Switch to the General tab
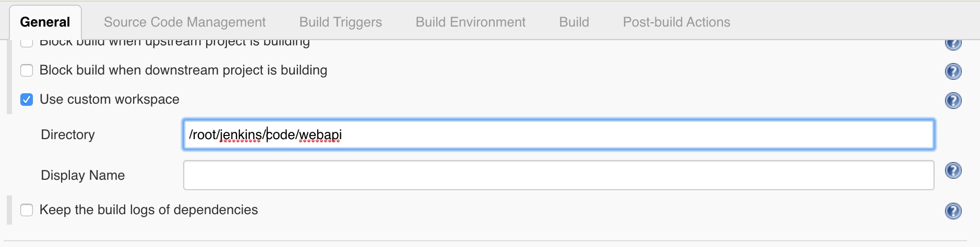This screenshot has height=247, width=980. 45,22
